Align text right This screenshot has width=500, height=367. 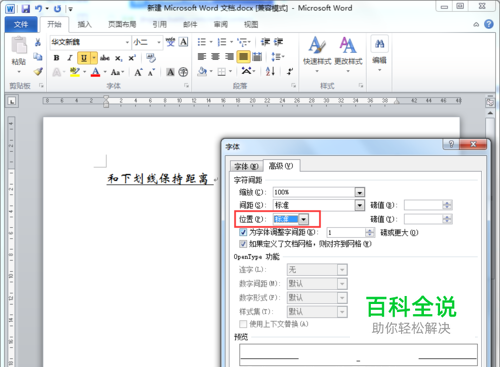tap(229, 57)
